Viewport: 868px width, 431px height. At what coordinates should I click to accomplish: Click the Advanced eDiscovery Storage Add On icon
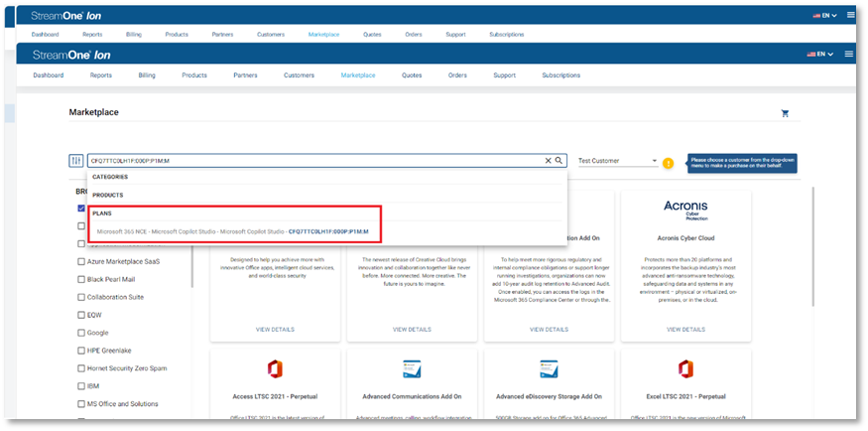(549, 369)
